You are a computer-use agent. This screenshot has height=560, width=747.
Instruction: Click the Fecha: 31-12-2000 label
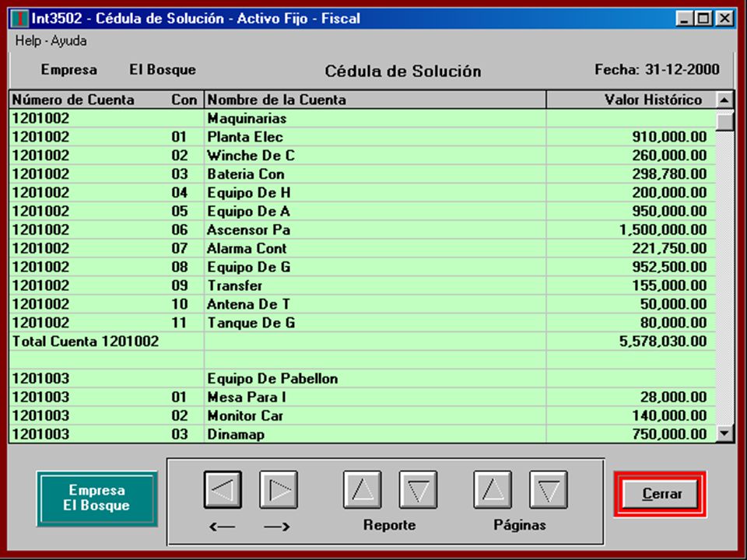tap(657, 69)
